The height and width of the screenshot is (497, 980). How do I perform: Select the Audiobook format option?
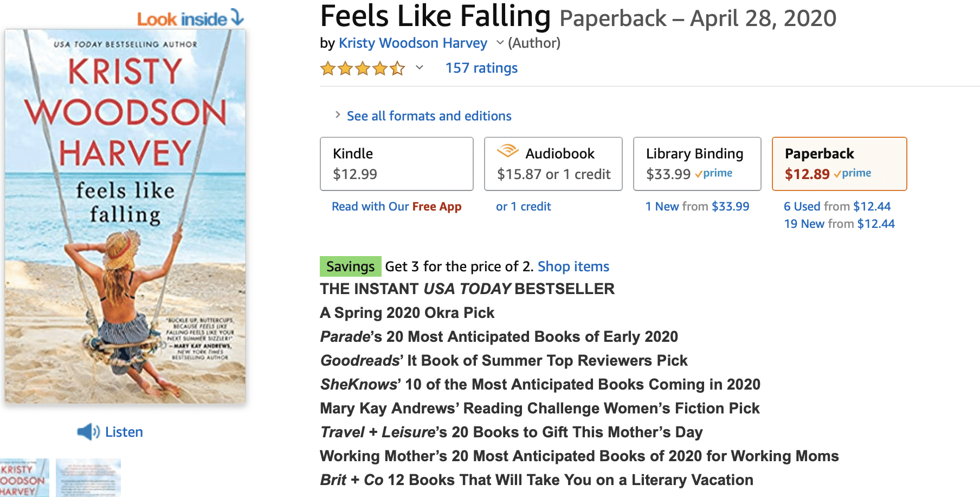pos(553,164)
